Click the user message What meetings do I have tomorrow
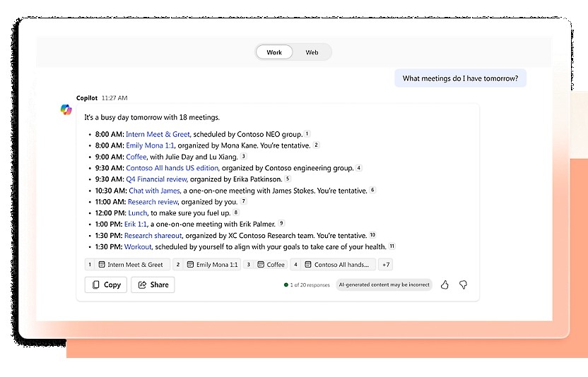 pos(461,78)
